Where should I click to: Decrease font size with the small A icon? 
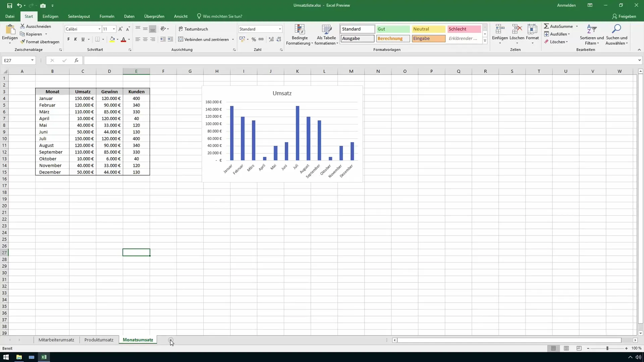pos(128,29)
